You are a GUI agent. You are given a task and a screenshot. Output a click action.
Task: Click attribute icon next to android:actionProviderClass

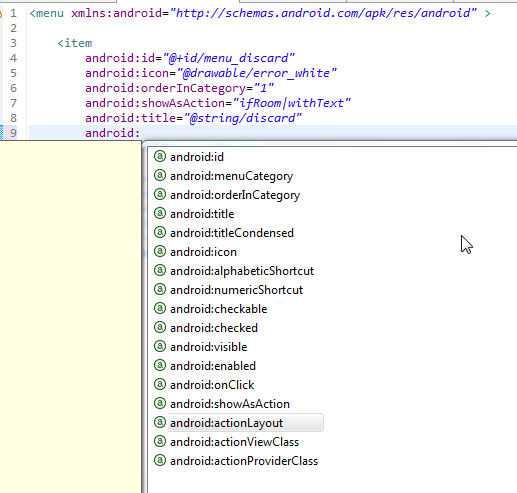tap(160, 460)
